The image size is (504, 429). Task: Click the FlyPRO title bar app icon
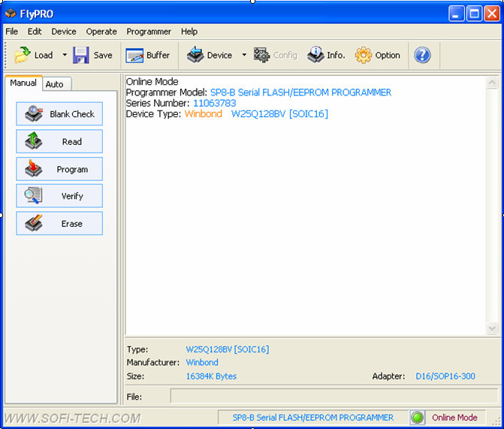[x=11, y=14]
